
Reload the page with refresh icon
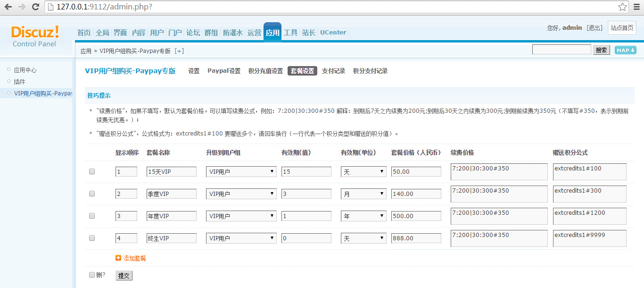click(x=35, y=7)
